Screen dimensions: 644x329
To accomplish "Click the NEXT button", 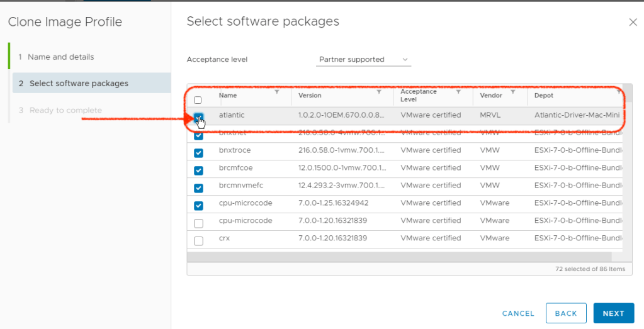I will tap(613, 313).
